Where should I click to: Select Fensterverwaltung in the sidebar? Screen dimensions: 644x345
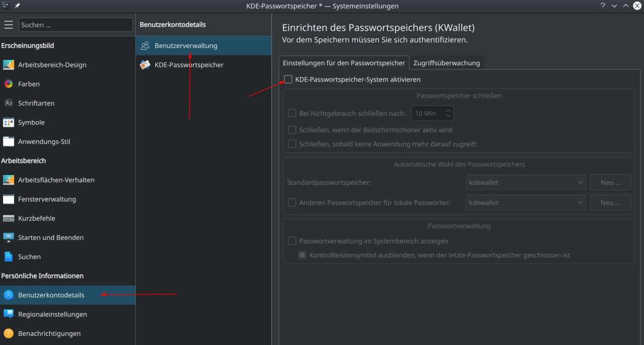67,199
